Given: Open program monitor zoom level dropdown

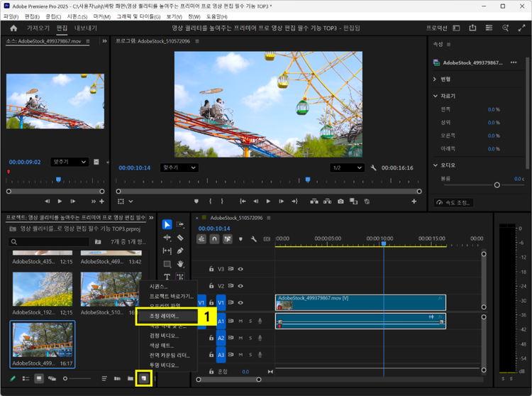Looking at the screenshot, I should pos(178,167).
